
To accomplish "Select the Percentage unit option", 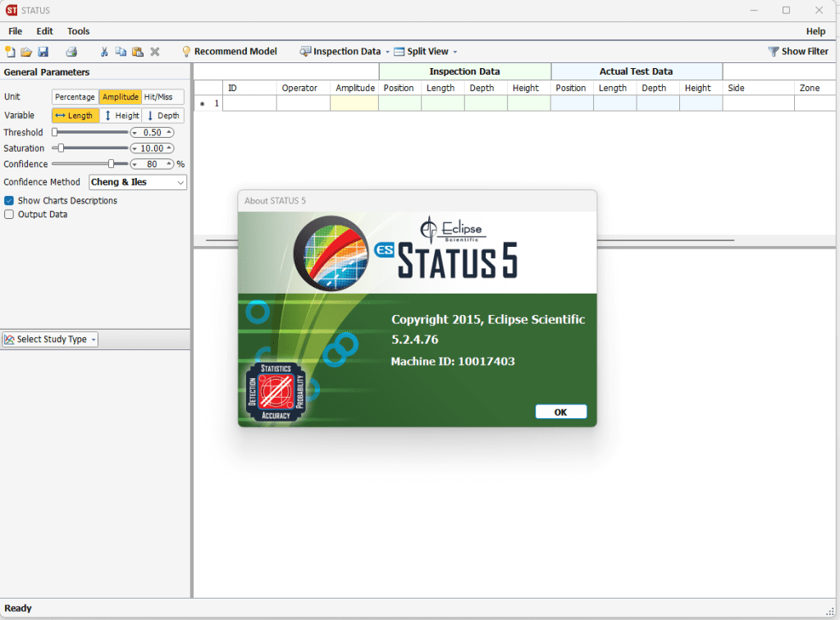I will pyautogui.click(x=75, y=97).
